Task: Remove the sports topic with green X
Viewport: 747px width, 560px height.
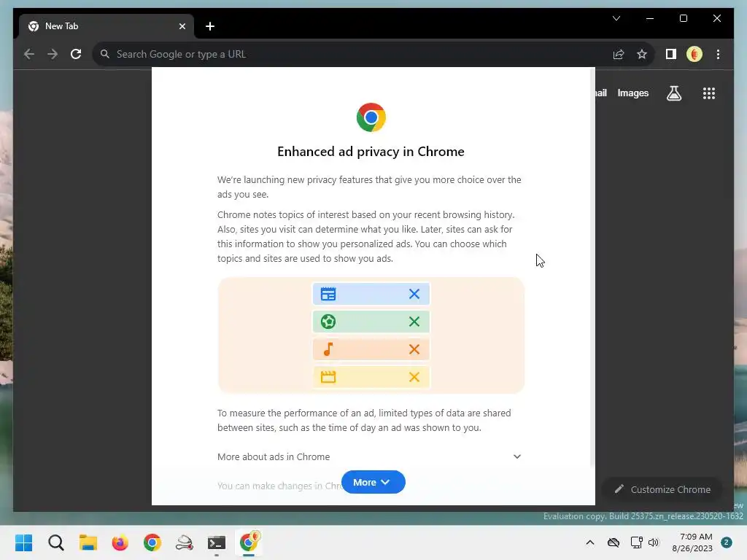Action: tap(414, 322)
